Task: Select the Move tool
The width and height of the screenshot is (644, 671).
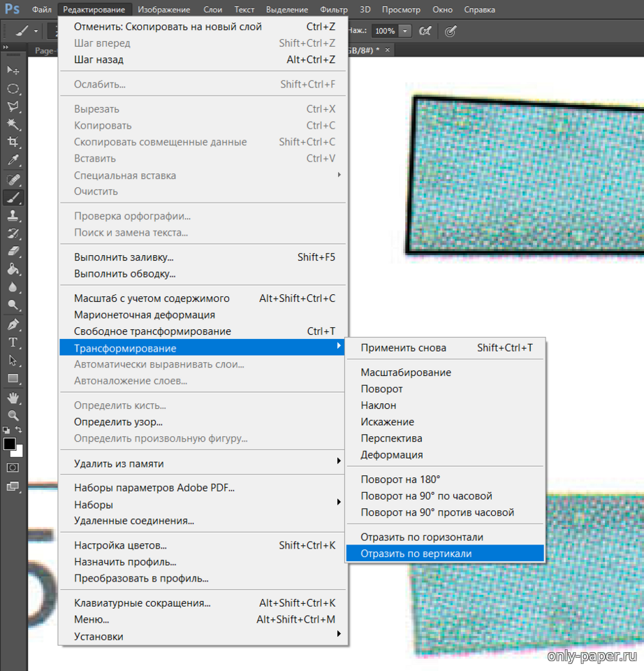Action: click(13, 71)
